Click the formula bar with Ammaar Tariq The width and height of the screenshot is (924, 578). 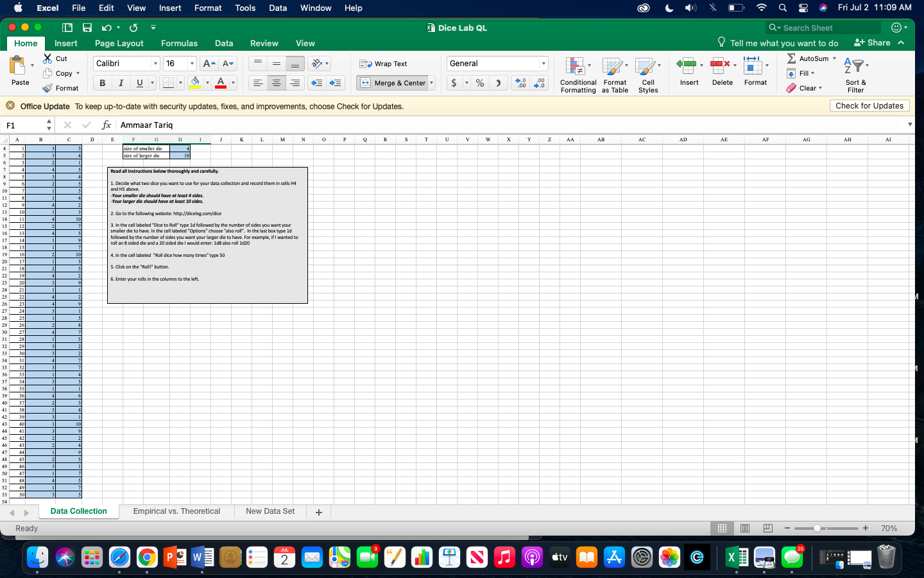click(511, 125)
